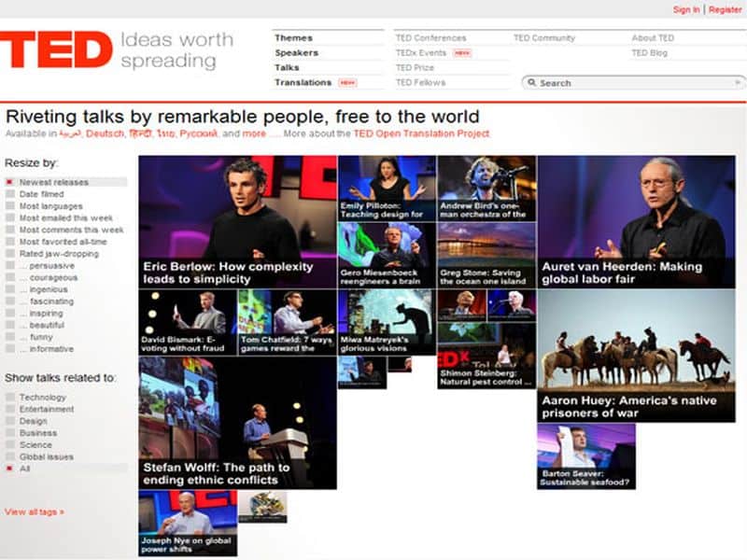This screenshot has width=747, height=560.
Task: Filter talks by Design
Action: pos(26,421)
